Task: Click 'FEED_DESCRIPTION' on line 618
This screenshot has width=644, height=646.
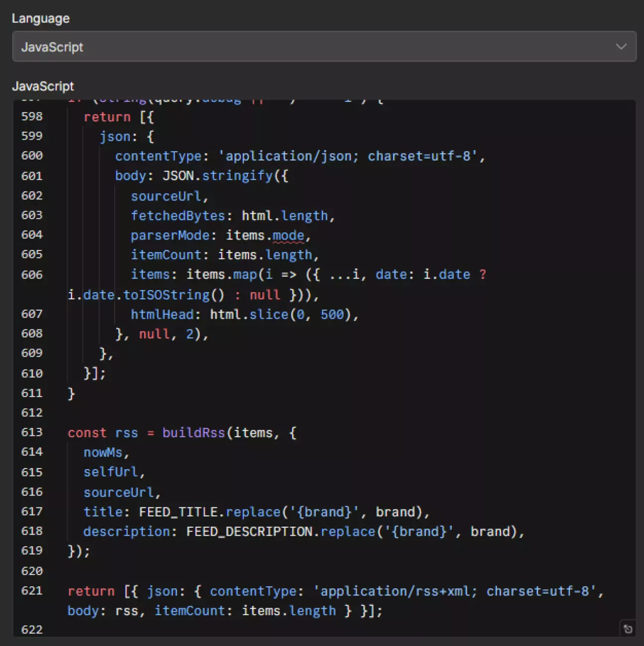Action: (x=249, y=532)
